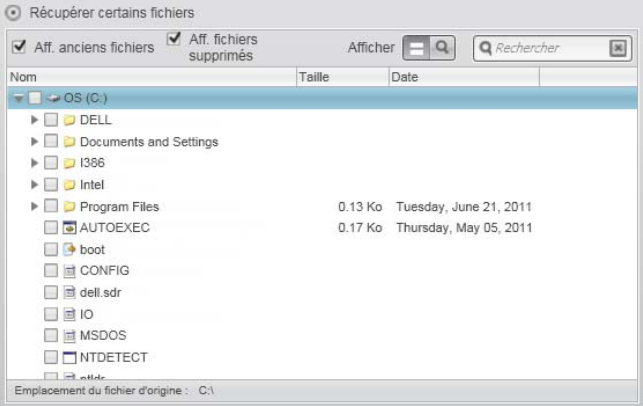Uncheck Aff. anciens fichiers
Viewport: 643px width, 406px height.
pyautogui.click(x=18, y=47)
